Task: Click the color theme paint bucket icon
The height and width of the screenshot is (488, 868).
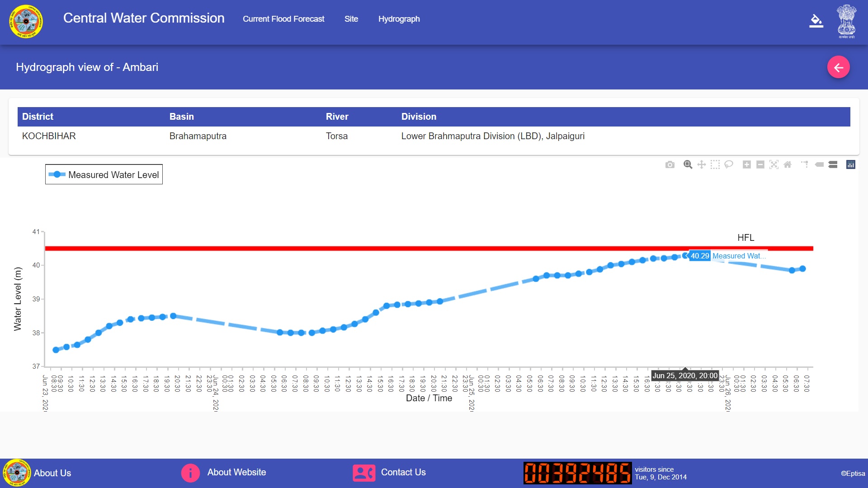Action: [816, 21]
